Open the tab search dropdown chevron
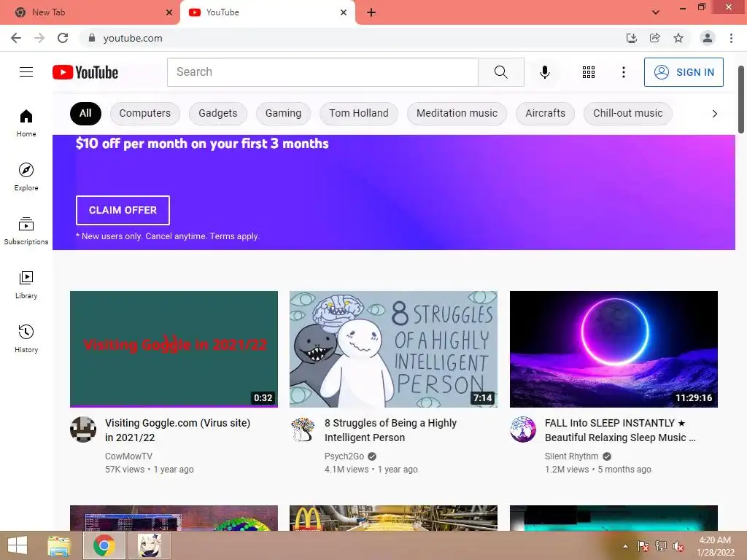747x560 pixels. tap(656, 12)
